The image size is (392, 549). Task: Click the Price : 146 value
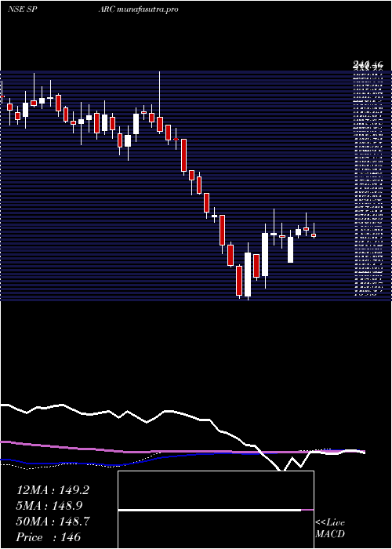pos(49,537)
